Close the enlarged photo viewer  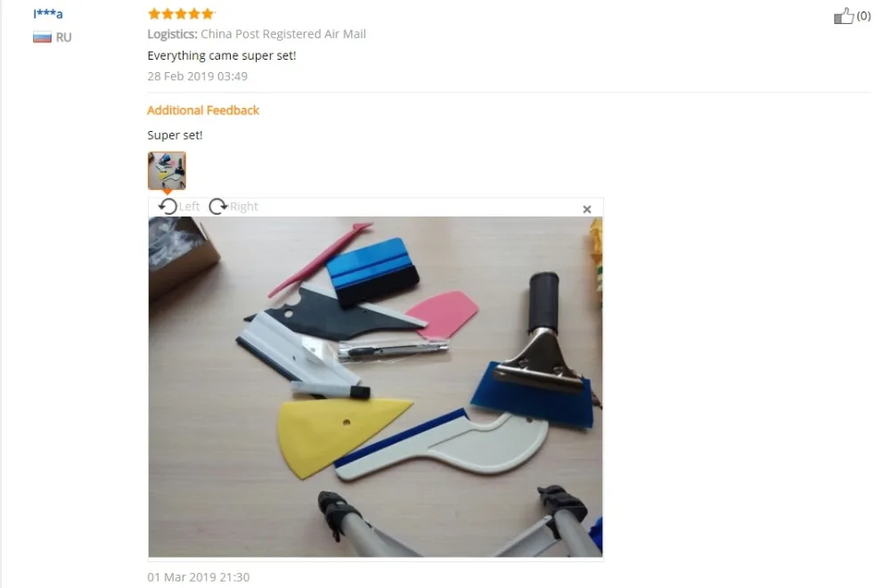click(587, 209)
